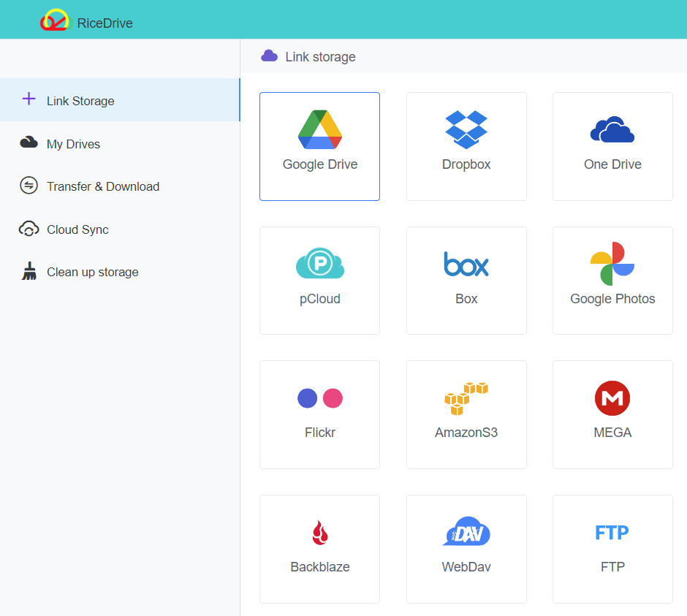Select the WebDav label
The height and width of the screenshot is (616, 687).
466,567
